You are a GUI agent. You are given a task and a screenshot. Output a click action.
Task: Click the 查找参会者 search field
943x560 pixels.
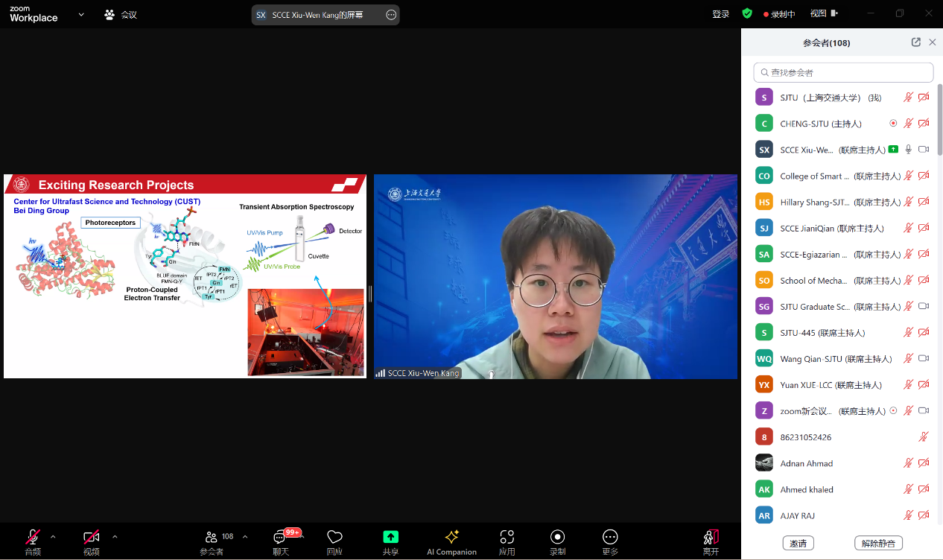[843, 72]
